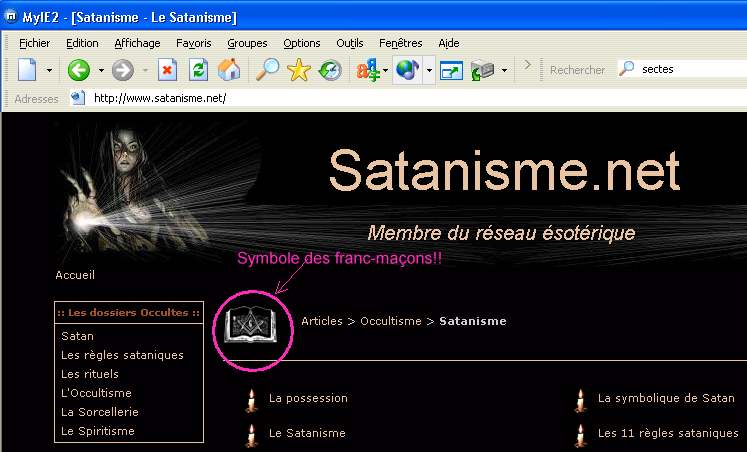The height and width of the screenshot is (452, 747).
Task: Click the ':: Les dossiers Occultes ::' sidebar header
Action: click(129, 312)
